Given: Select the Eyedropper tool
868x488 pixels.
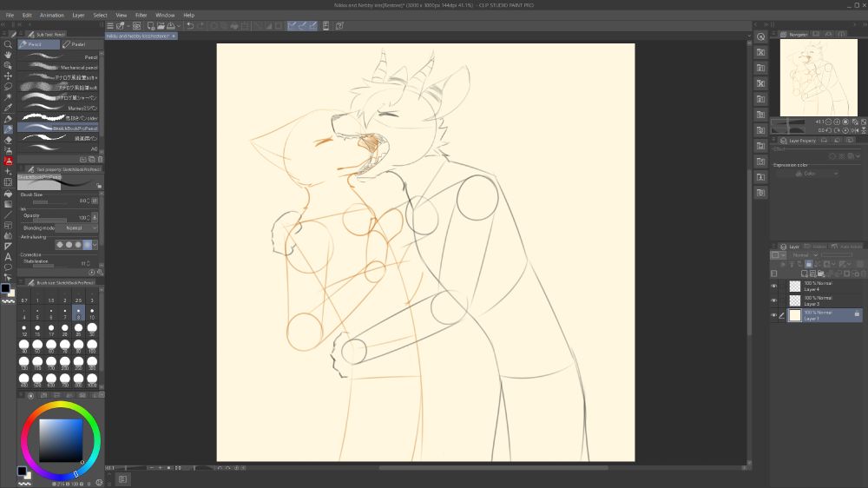Looking at the screenshot, I should point(8,108).
